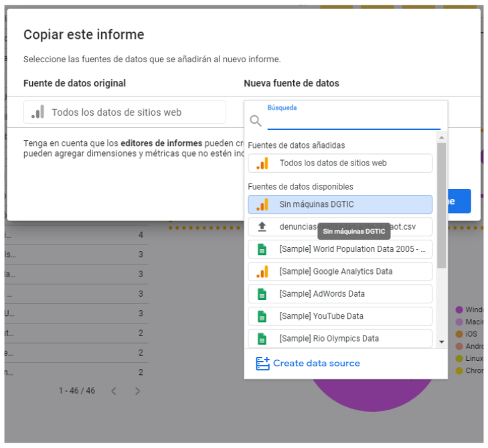Click scroll up arrow in source list
The height and width of the screenshot is (448, 488).
pos(441,137)
